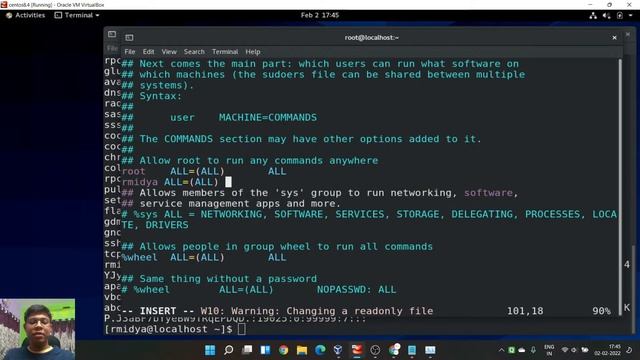Click the OneDrive cloud tray icon
This screenshot has width=640, height=360.
522,350
